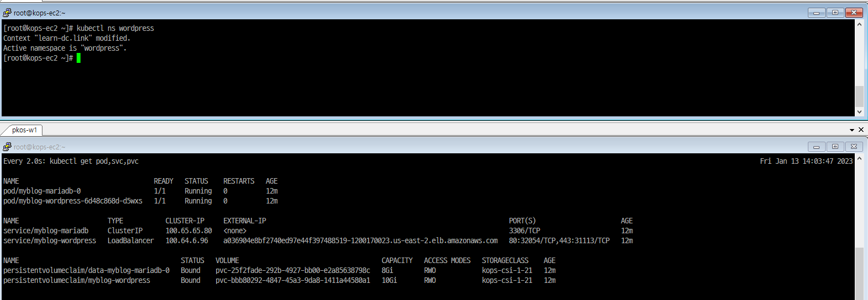Click 'STORAGECLASS' column header
This screenshot has height=300, width=868.
coord(505,260)
